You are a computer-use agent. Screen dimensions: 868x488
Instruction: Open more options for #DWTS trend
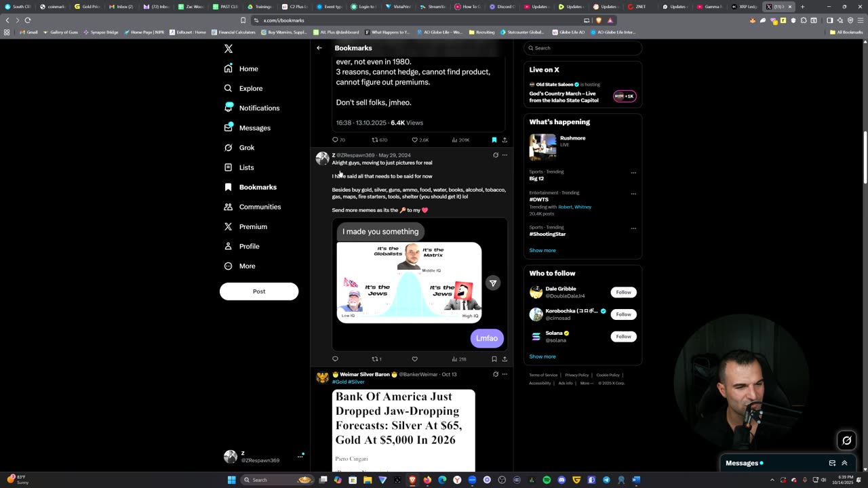click(x=633, y=193)
